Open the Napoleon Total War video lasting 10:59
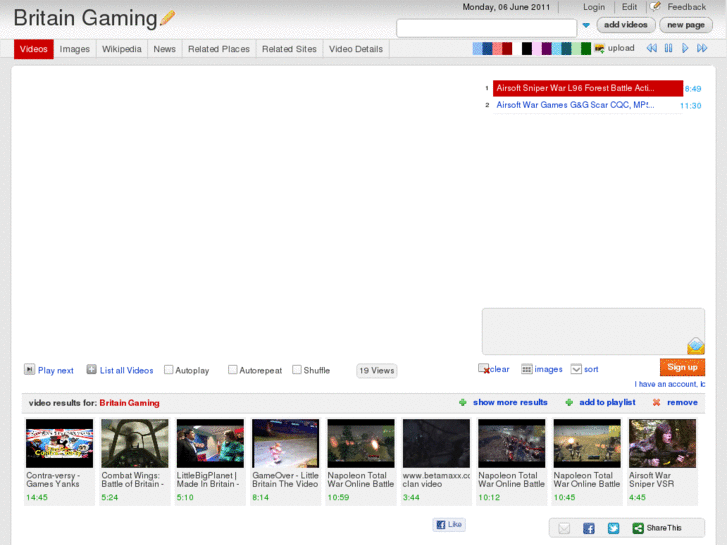Image resolution: width=727 pixels, height=545 pixels. coord(361,443)
